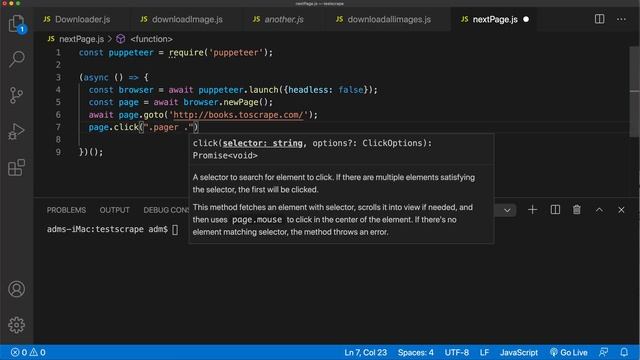Change the LF end-of-line setting
The width and height of the screenshot is (640, 360).
[484, 352]
